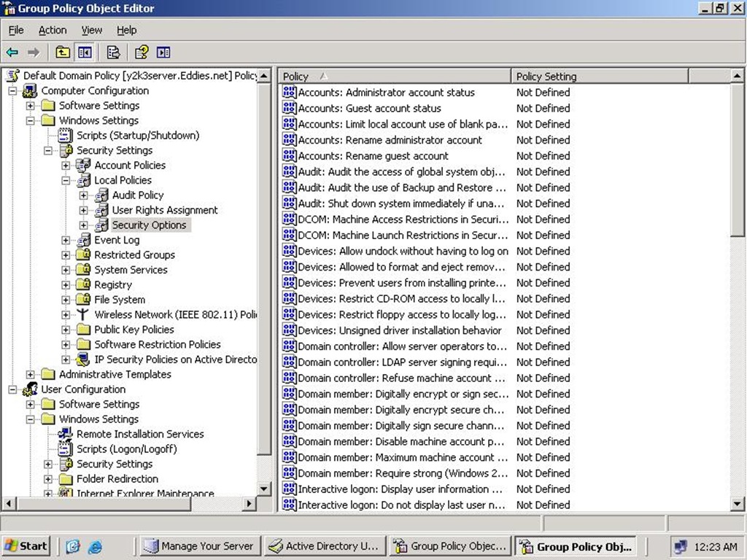The height and width of the screenshot is (560, 747).
Task: Click the tree pane scroll right arrow
Action: tap(249, 503)
